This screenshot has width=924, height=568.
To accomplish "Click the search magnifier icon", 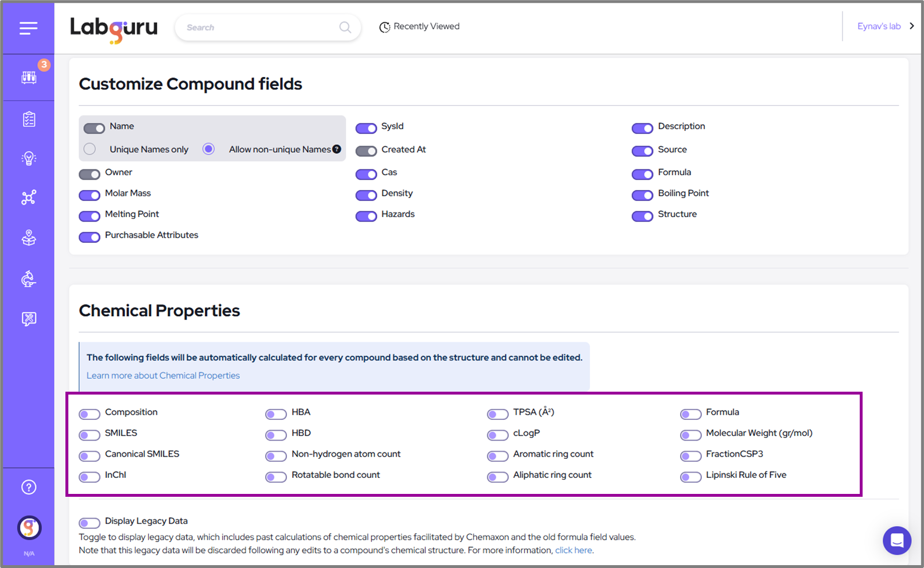I will point(345,28).
